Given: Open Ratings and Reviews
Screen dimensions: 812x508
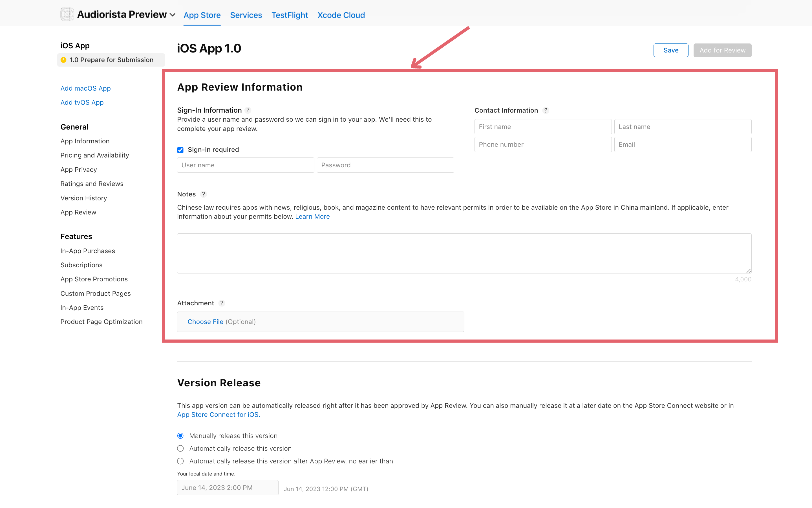Looking at the screenshot, I should tap(92, 184).
